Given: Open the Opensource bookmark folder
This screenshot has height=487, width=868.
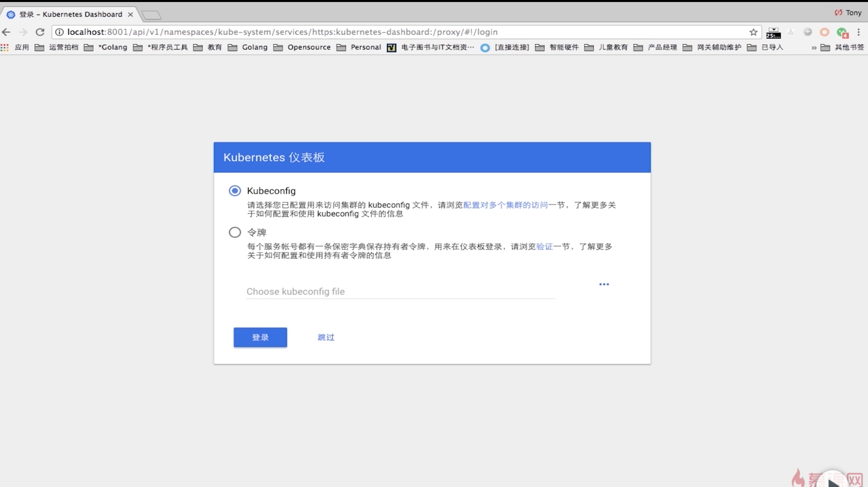Looking at the screenshot, I should pos(302,47).
